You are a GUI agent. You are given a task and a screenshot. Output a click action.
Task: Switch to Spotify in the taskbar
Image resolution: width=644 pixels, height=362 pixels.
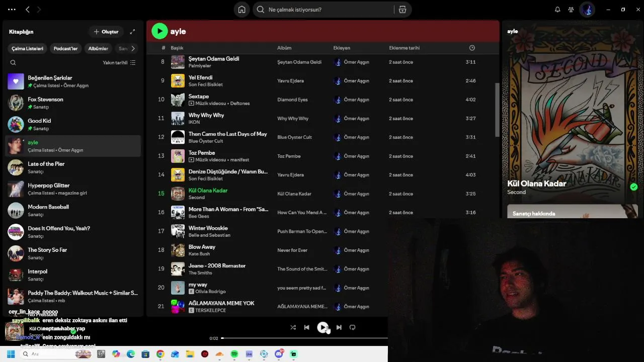(x=234, y=354)
